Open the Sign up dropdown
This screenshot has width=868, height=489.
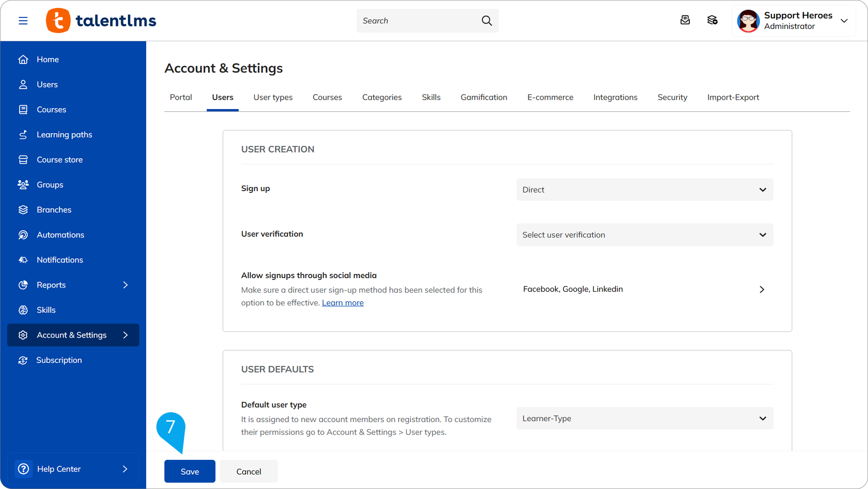click(644, 190)
